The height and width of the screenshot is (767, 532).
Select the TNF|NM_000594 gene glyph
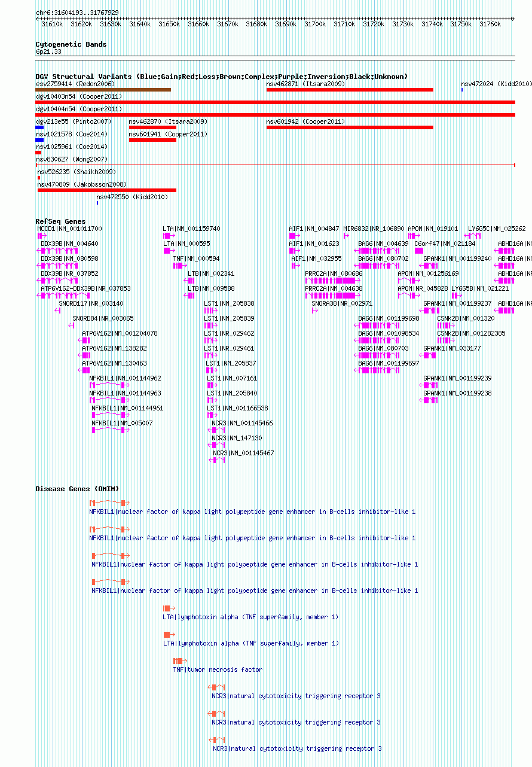pyautogui.click(x=179, y=266)
